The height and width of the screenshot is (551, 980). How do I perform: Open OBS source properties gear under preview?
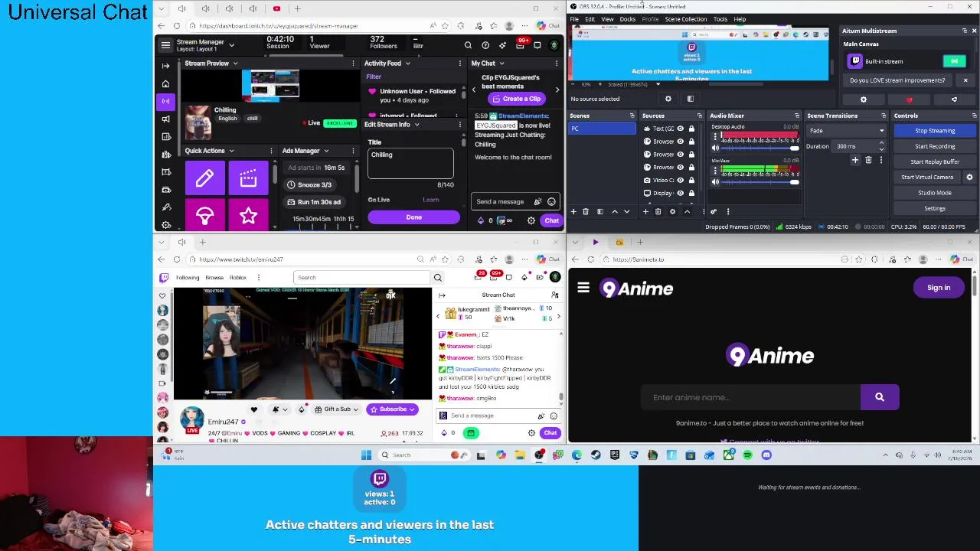click(668, 99)
